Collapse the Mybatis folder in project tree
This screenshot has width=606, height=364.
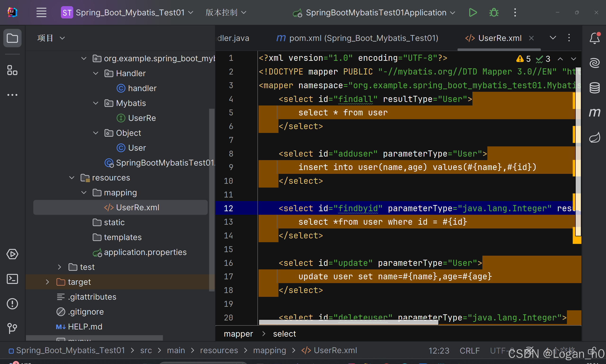pos(95,103)
